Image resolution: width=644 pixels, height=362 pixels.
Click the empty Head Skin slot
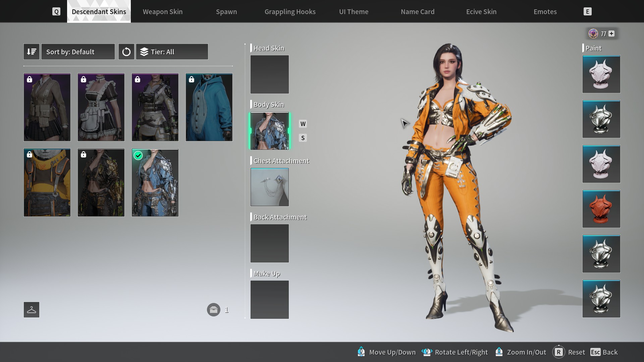point(269,74)
